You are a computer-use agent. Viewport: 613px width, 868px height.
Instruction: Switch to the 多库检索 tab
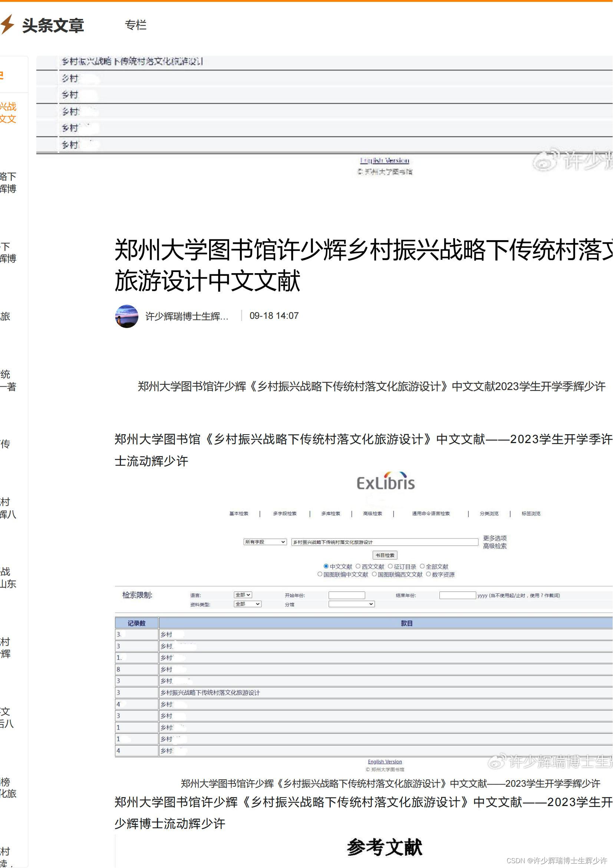point(331,514)
